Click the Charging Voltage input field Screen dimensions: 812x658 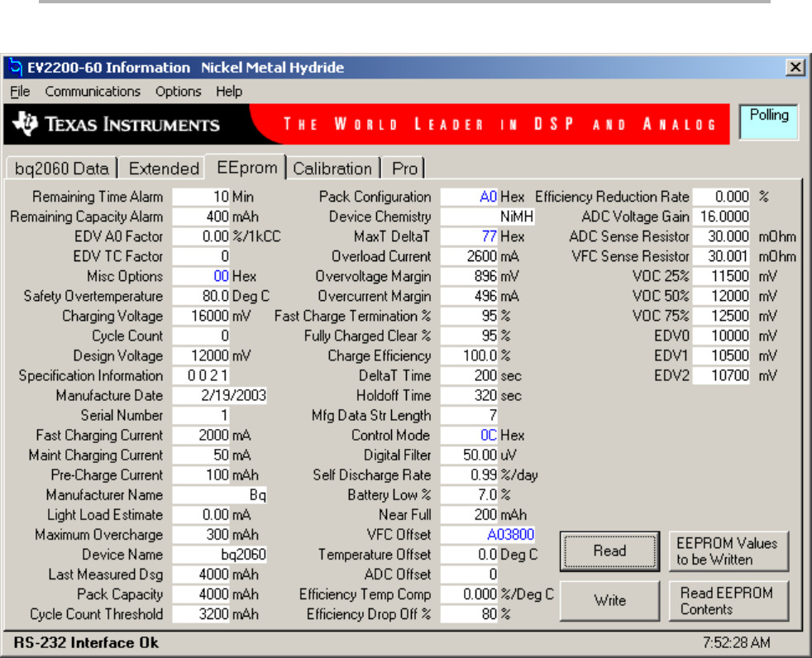coord(201,317)
